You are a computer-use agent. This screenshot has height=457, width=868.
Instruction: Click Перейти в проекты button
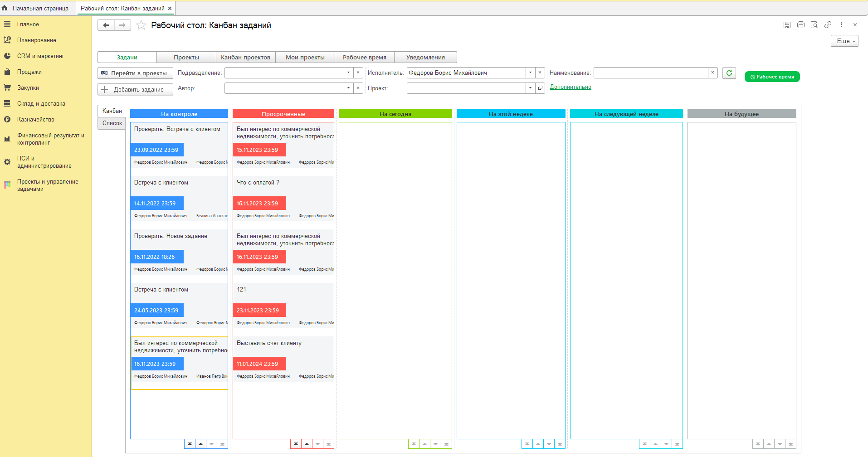click(x=135, y=73)
